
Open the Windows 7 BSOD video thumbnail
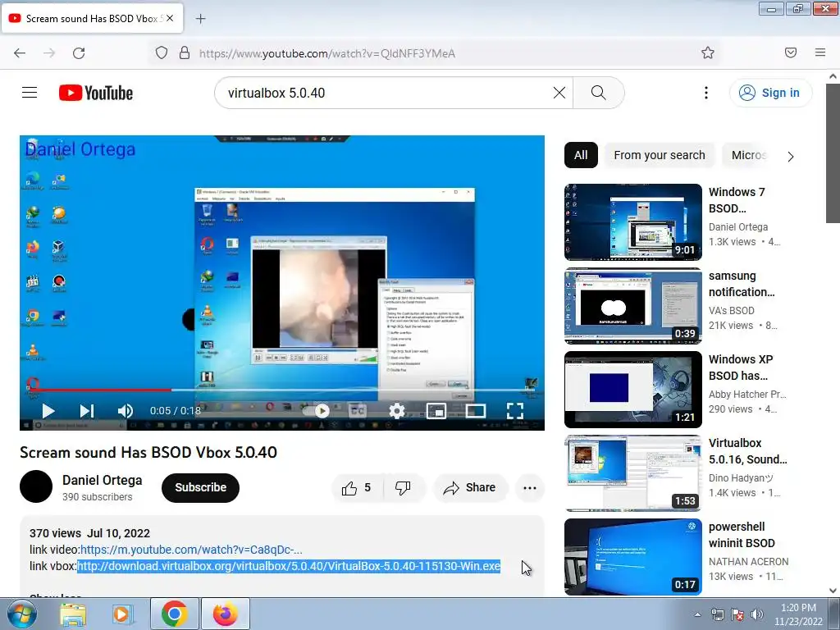pyautogui.click(x=632, y=221)
